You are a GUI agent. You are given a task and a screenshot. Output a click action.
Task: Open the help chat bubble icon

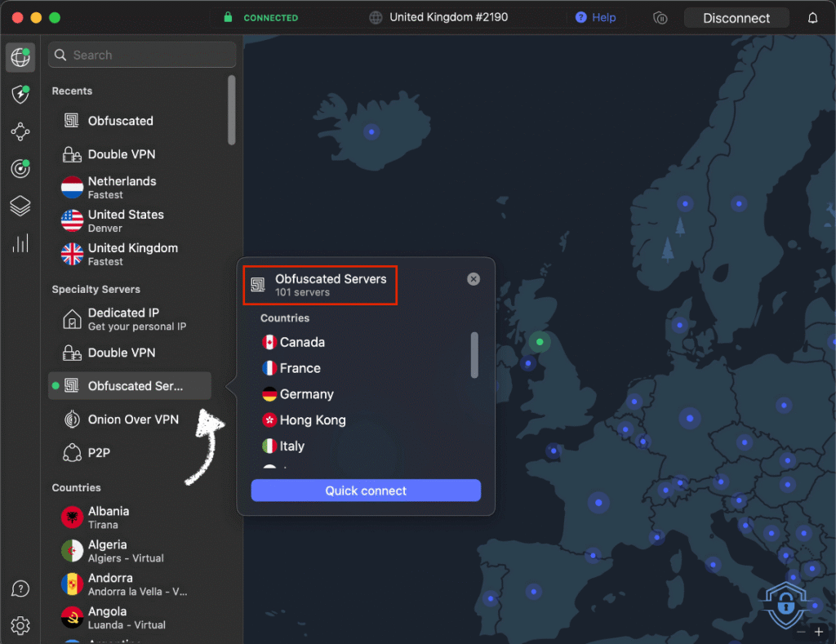20,588
